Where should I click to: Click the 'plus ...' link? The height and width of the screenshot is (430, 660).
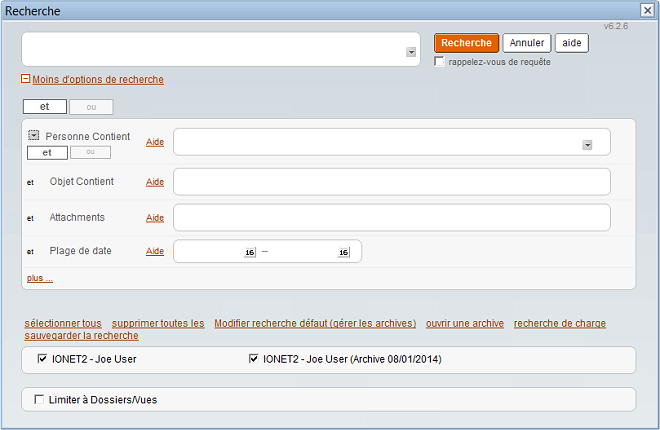pos(40,278)
